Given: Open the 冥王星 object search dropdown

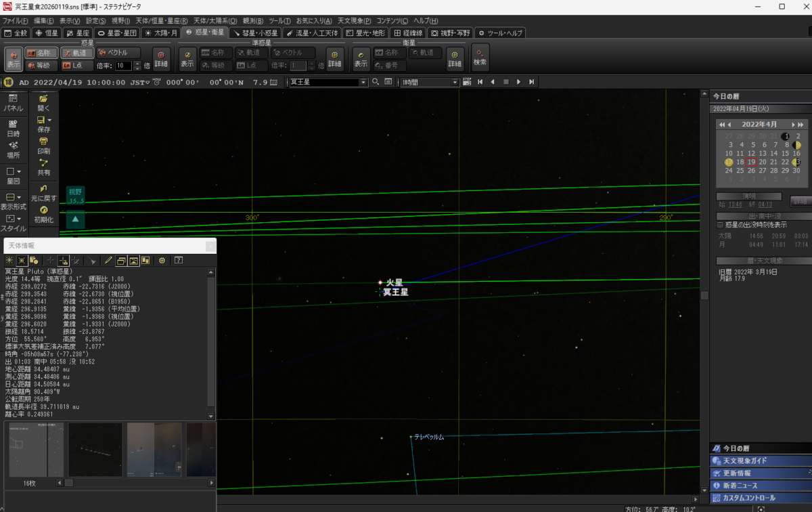Looking at the screenshot, I should (x=363, y=82).
